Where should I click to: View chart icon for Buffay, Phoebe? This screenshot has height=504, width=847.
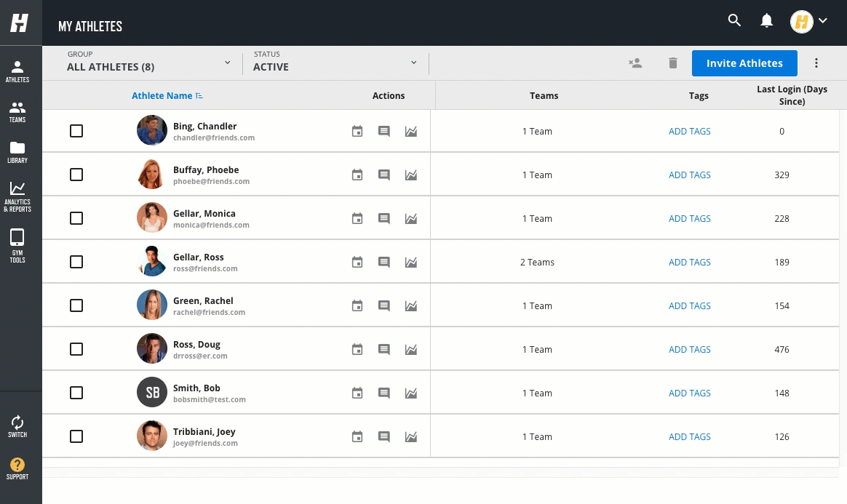[x=411, y=175]
